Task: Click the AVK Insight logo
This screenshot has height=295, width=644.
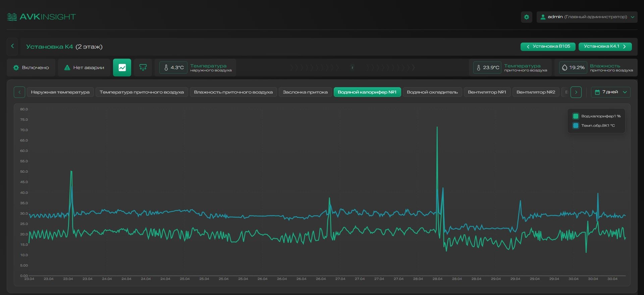Action: coord(41,17)
